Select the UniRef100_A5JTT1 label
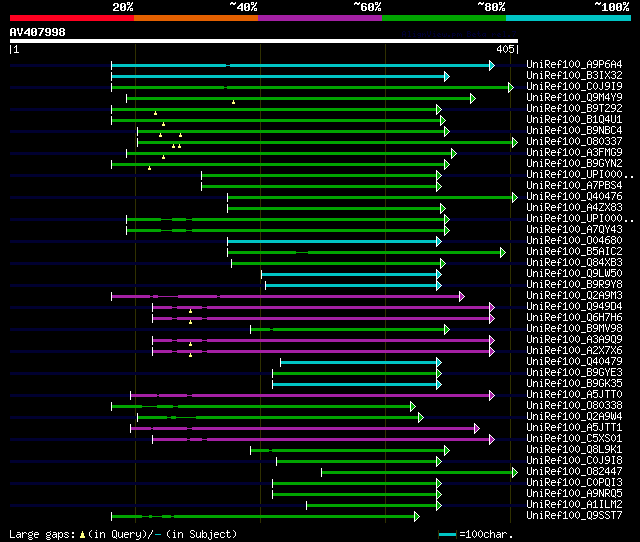The height and width of the screenshot is (542, 640). 574,428
